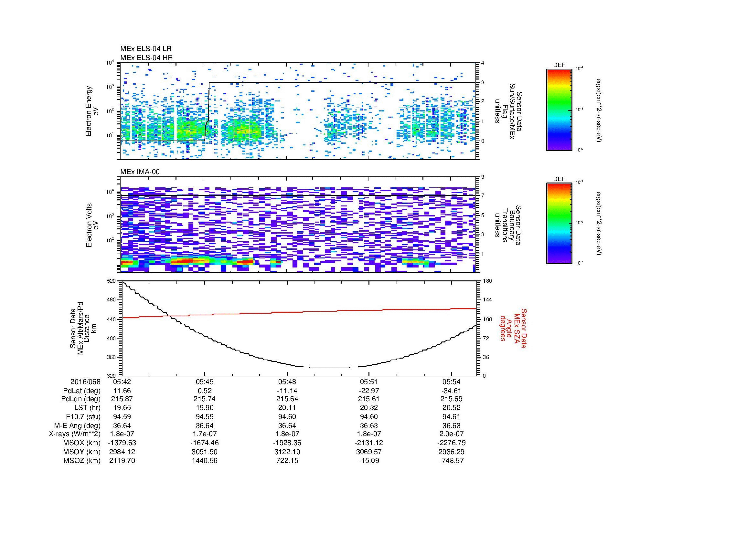This screenshot has height=534, width=756.
Task: Click the top DEF color scale bar
Action: (x=559, y=110)
